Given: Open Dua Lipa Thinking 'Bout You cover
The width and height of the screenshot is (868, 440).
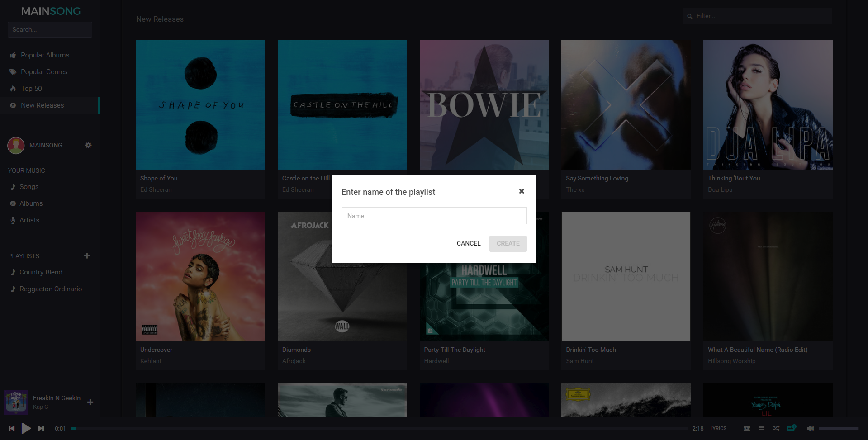Looking at the screenshot, I should pos(768,105).
